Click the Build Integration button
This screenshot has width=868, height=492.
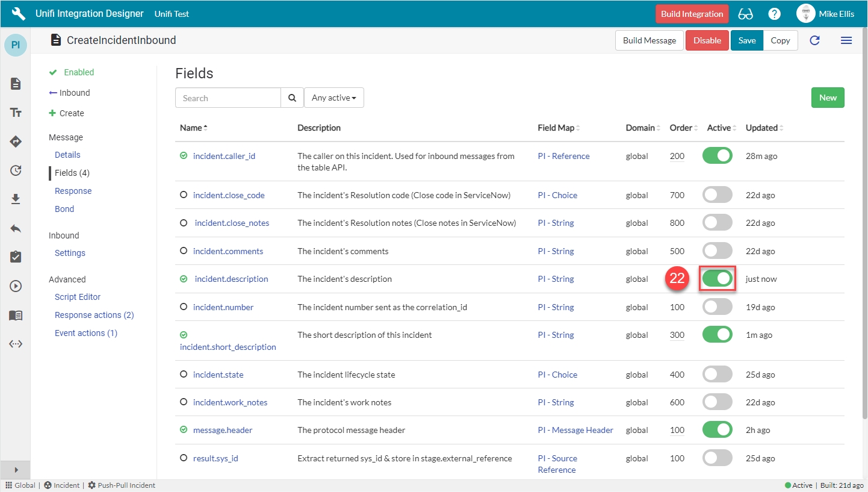(x=692, y=14)
